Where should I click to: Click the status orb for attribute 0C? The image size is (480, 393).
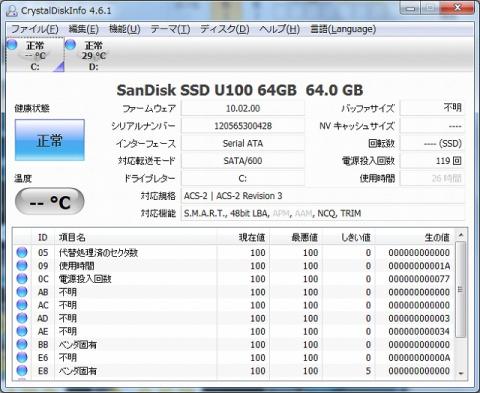coord(22,279)
